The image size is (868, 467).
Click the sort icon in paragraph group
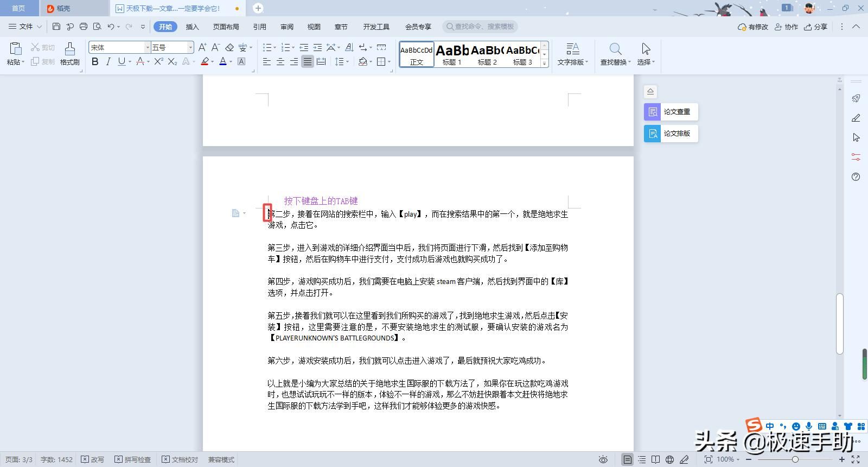(349, 48)
